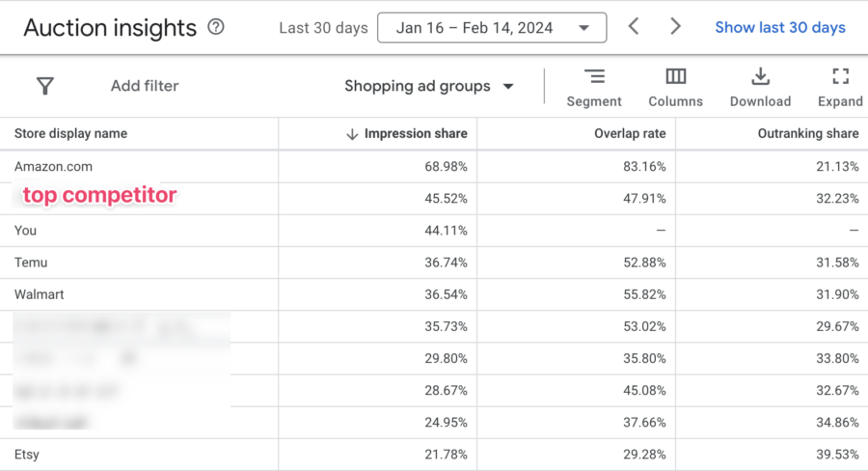This screenshot has width=868, height=471.
Task: Click Show last 30 days link
Action: pyautogui.click(x=780, y=27)
